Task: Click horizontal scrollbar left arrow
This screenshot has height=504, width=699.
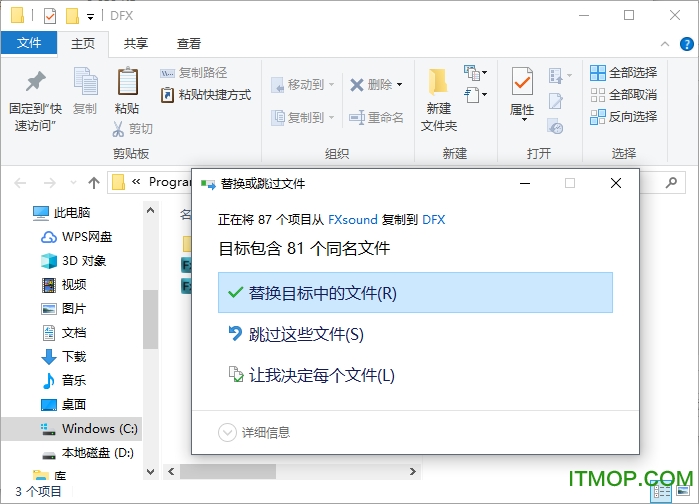Action: pos(171,471)
